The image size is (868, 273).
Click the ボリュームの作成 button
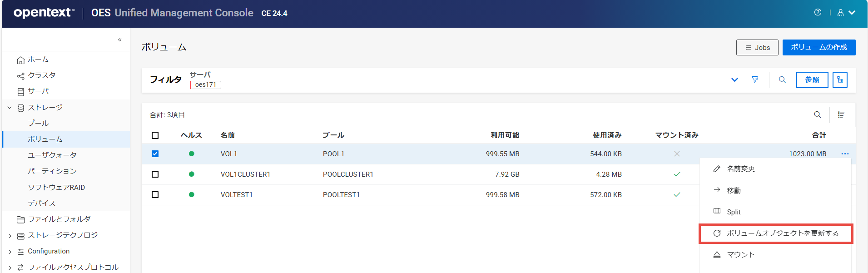point(818,48)
